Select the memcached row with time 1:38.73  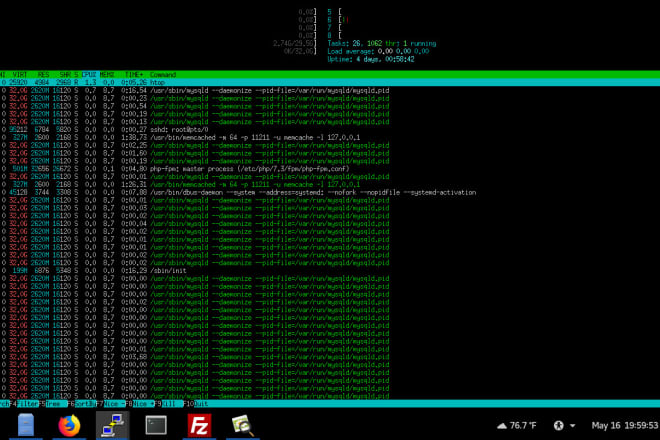330,138
